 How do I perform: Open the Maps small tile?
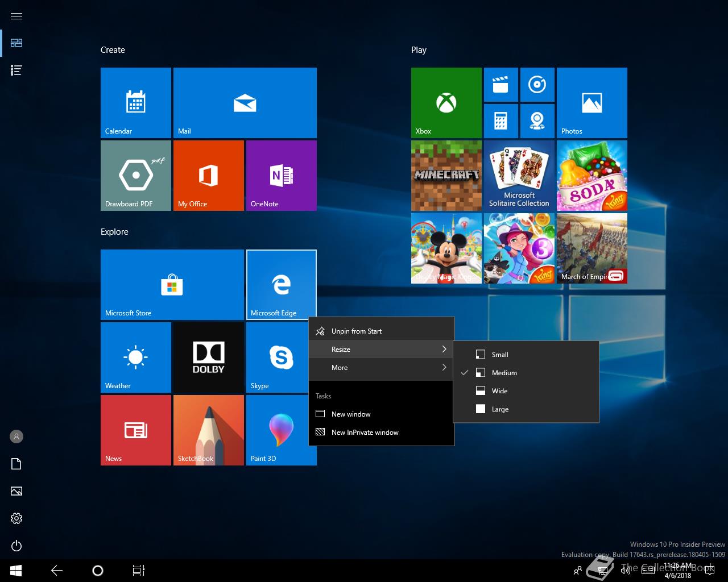(x=537, y=121)
